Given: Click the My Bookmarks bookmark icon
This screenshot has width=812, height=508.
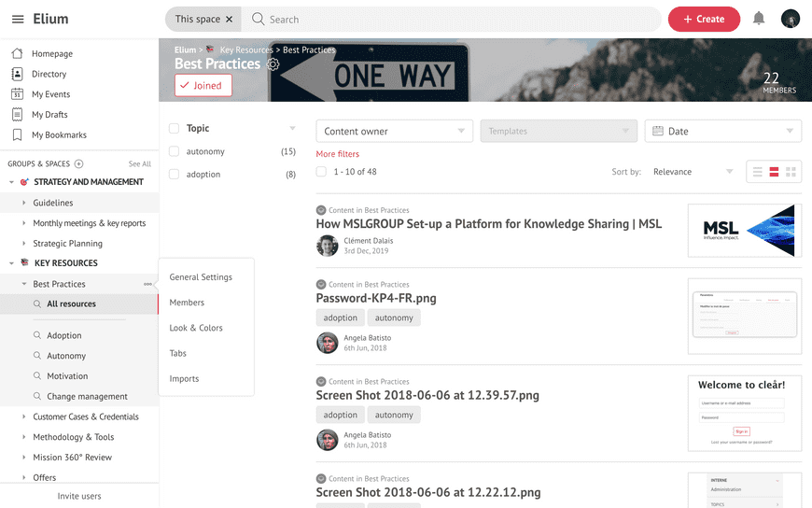Looking at the screenshot, I should 17,134.
